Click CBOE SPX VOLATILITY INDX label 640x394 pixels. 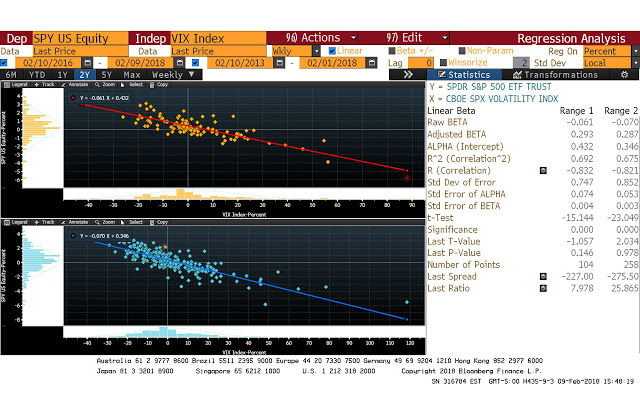tap(502, 99)
